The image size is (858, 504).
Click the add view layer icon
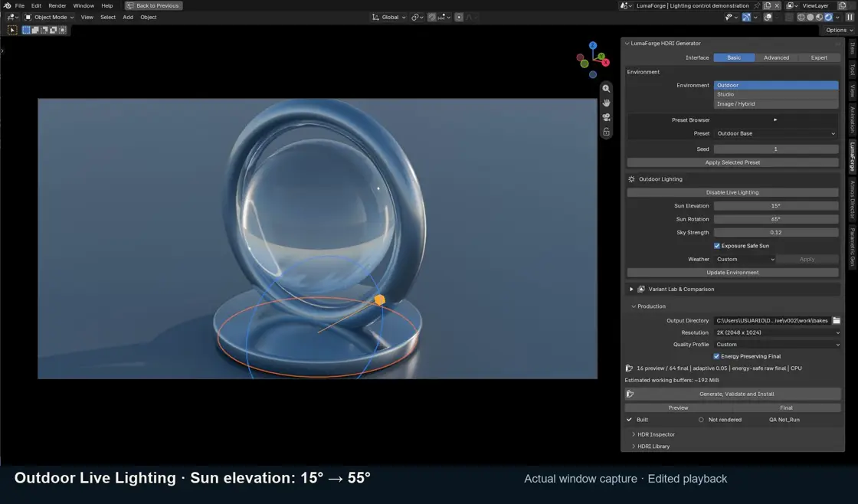coord(843,5)
